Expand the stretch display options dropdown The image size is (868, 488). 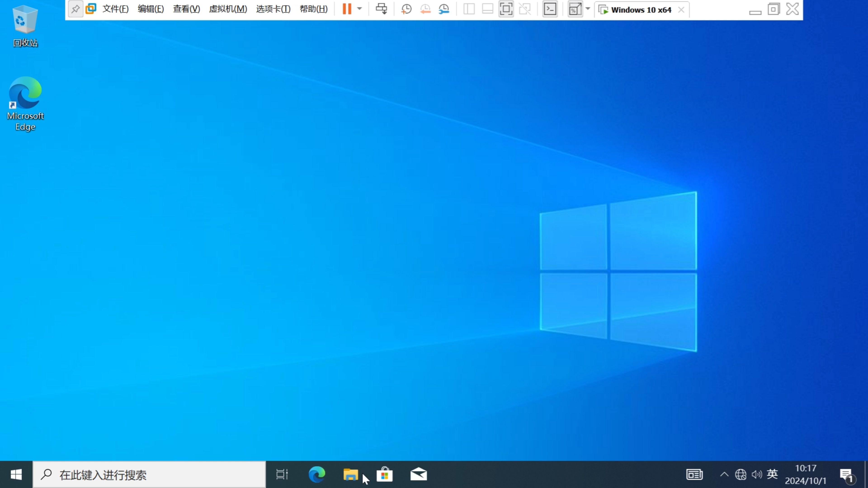click(588, 9)
